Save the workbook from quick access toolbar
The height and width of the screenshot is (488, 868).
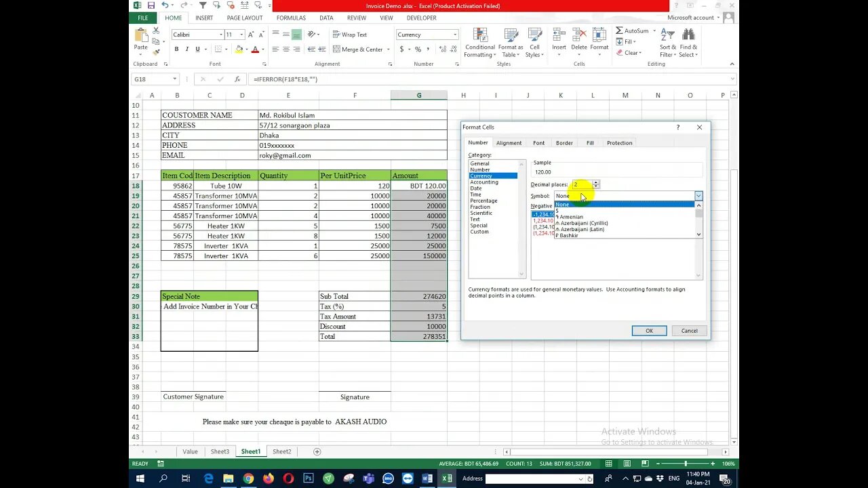pyautogui.click(x=151, y=5)
